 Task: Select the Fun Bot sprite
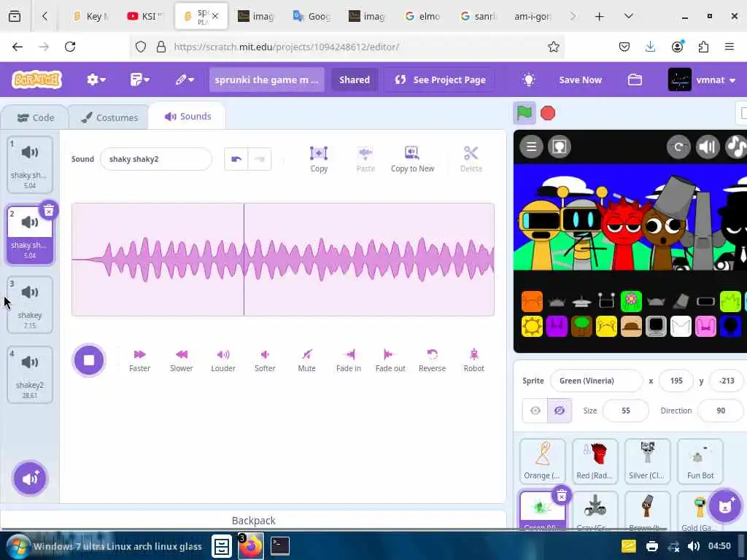700,461
